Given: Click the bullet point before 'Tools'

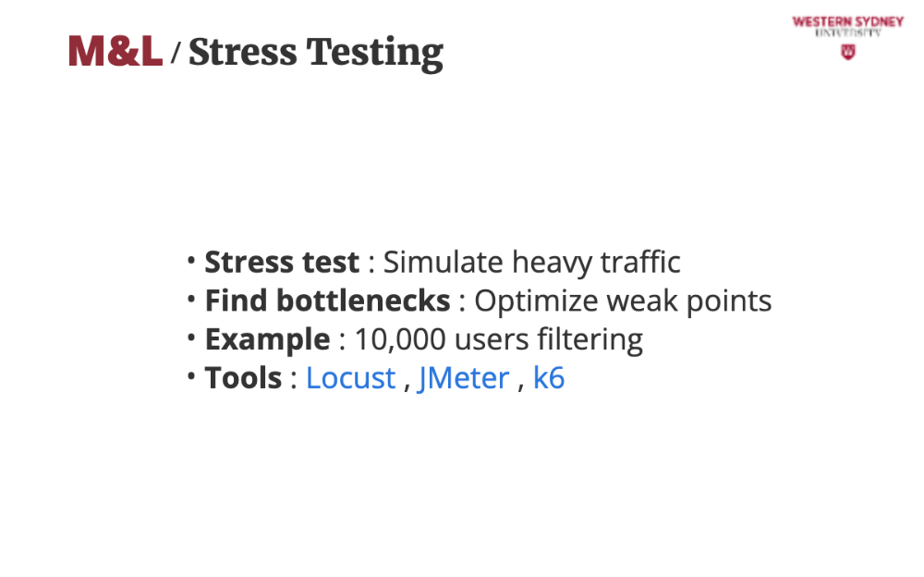Looking at the screenshot, I should (x=191, y=375).
